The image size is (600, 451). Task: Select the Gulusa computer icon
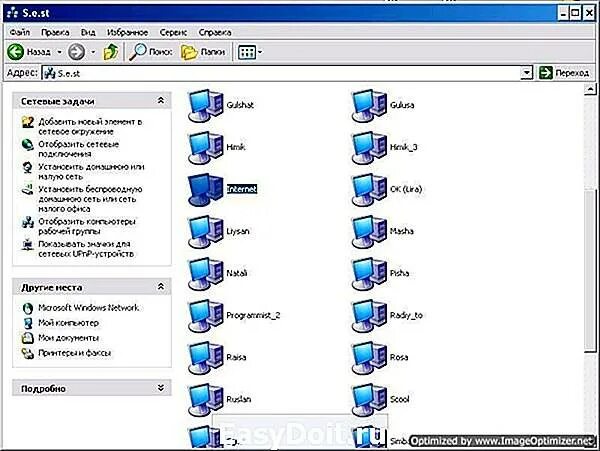click(x=369, y=106)
